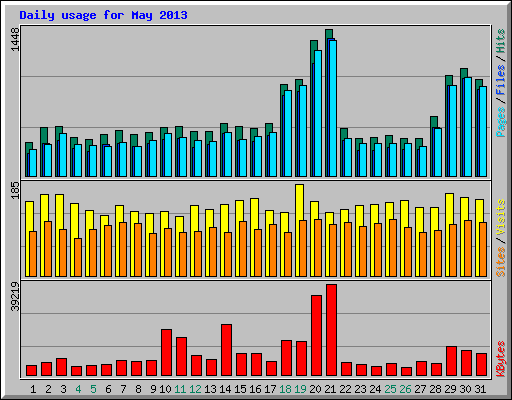The width and height of the screenshot is (512, 400).
Task: Click the red KBytes bar for day 20
Action: point(316,336)
